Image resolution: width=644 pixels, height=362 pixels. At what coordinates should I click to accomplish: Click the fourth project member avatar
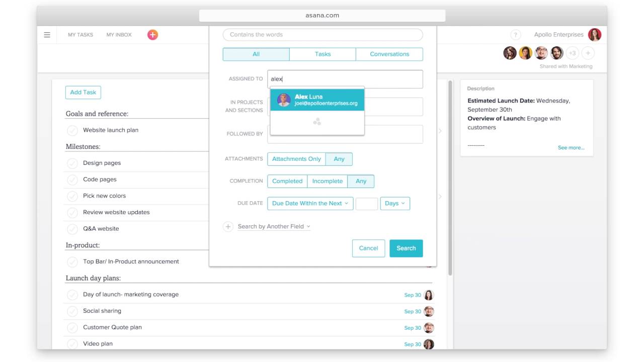[x=556, y=53]
